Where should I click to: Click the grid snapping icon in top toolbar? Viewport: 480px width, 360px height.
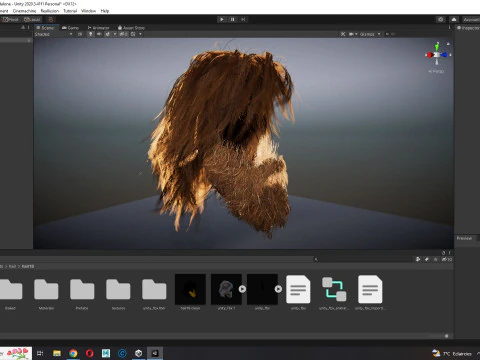50,19
